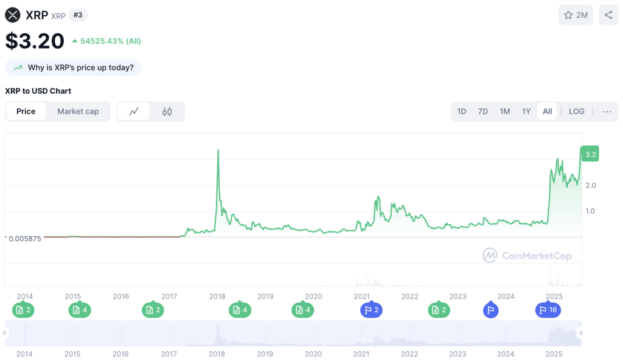Image resolution: width=623 pixels, height=364 pixels.
Task: Open the late-2016 news marker with 2 items
Action: click(x=153, y=310)
